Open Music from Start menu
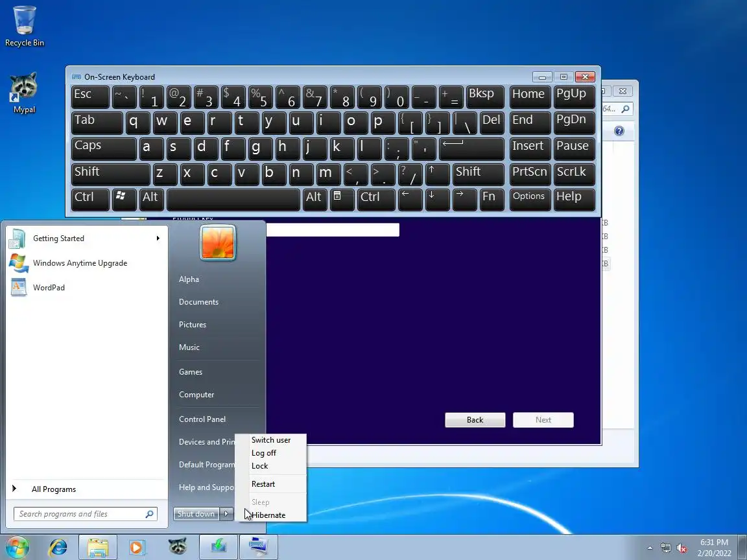Image resolution: width=747 pixels, height=560 pixels. tap(189, 347)
